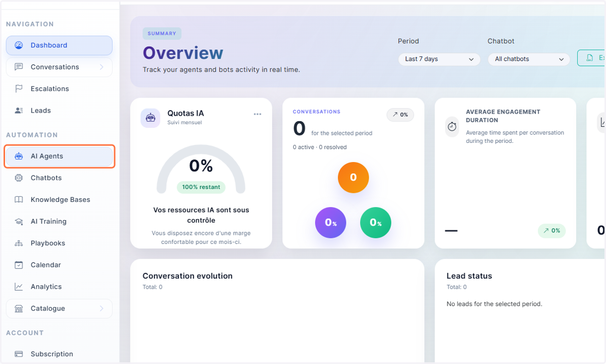Click the Conversations chat icon
The image size is (606, 364).
pyautogui.click(x=19, y=67)
